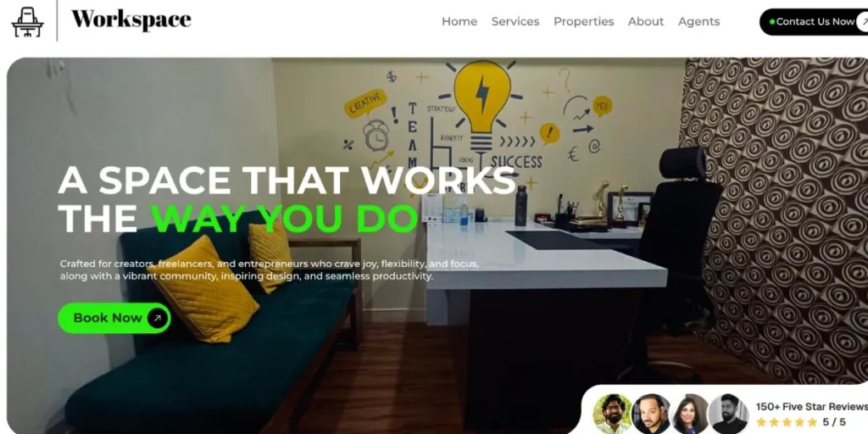Click the Contact Us Now button
The height and width of the screenshot is (434, 868).
tap(815, 22)
